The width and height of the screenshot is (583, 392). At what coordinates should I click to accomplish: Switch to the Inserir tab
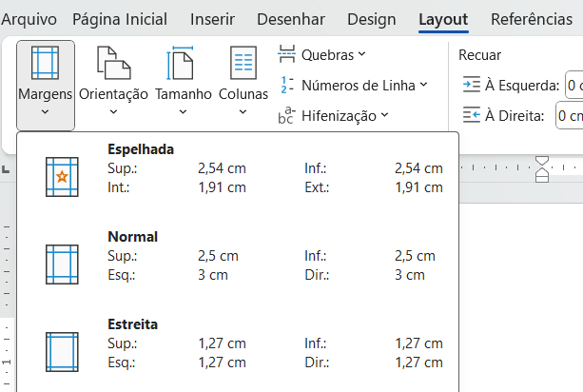pos(212,19)
